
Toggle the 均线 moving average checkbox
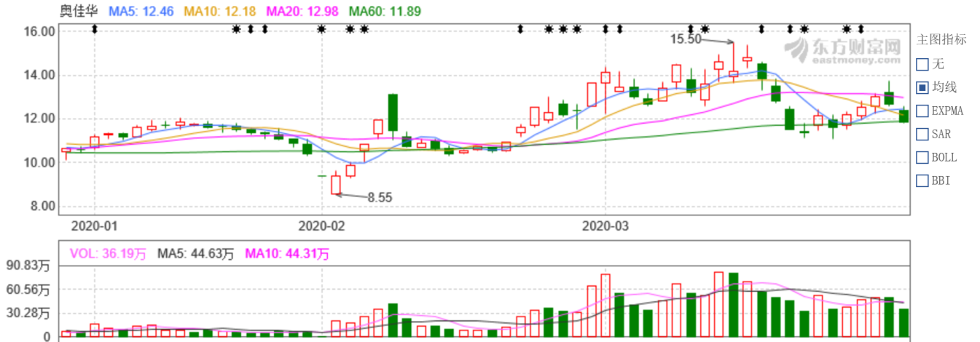pos(922,87)
